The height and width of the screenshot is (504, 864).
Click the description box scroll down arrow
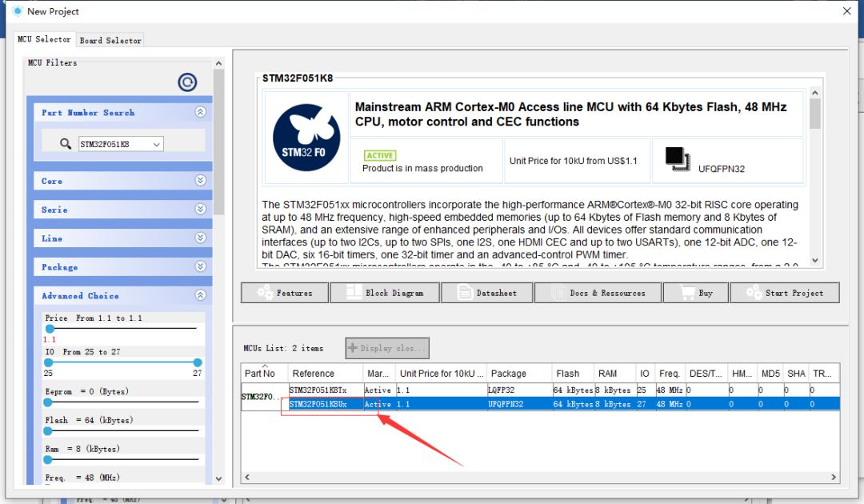point(815,261)
